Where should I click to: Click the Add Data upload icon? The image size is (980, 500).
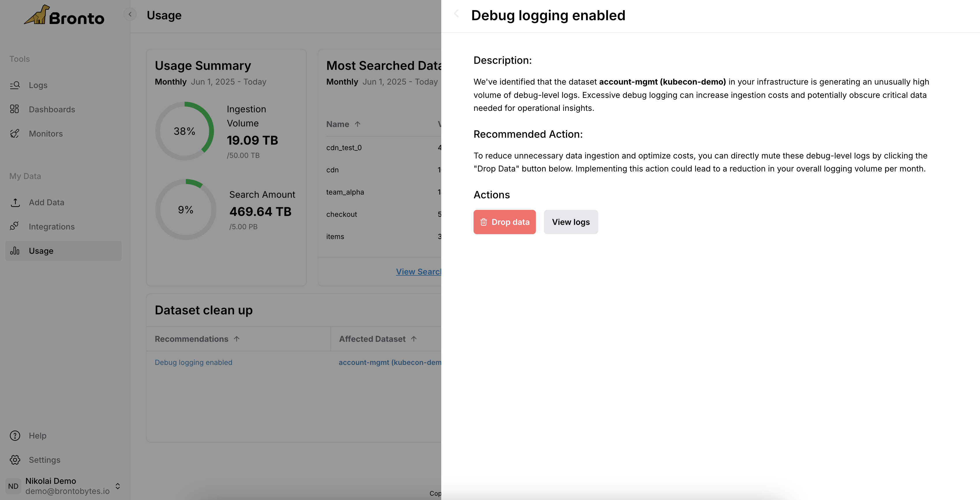pos(15,202)
